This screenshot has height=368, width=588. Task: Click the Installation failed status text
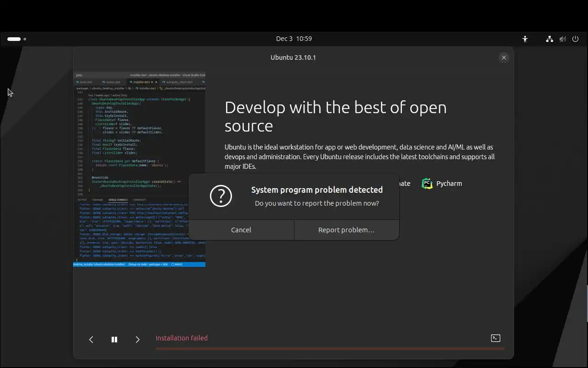pyautogui.click(x=181, y=338)
